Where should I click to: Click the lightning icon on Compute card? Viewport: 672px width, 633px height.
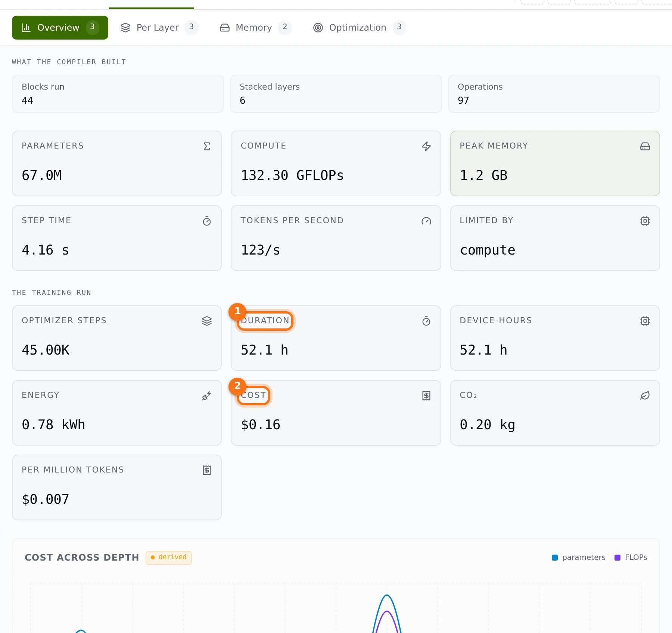[x=426, y=146]
